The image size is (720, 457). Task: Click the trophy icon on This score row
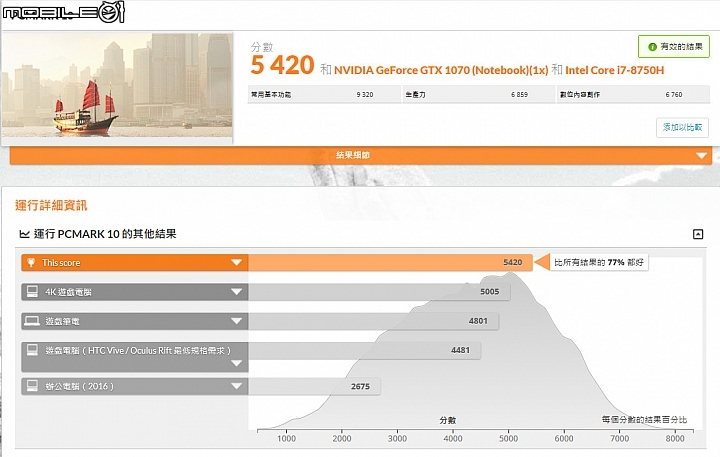[31, 263]
